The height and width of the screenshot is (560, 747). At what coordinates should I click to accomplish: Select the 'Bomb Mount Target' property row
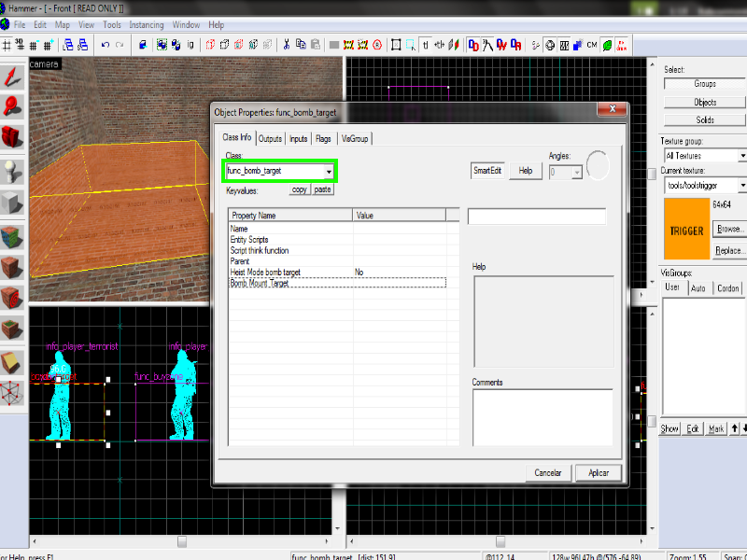point(338,283)
